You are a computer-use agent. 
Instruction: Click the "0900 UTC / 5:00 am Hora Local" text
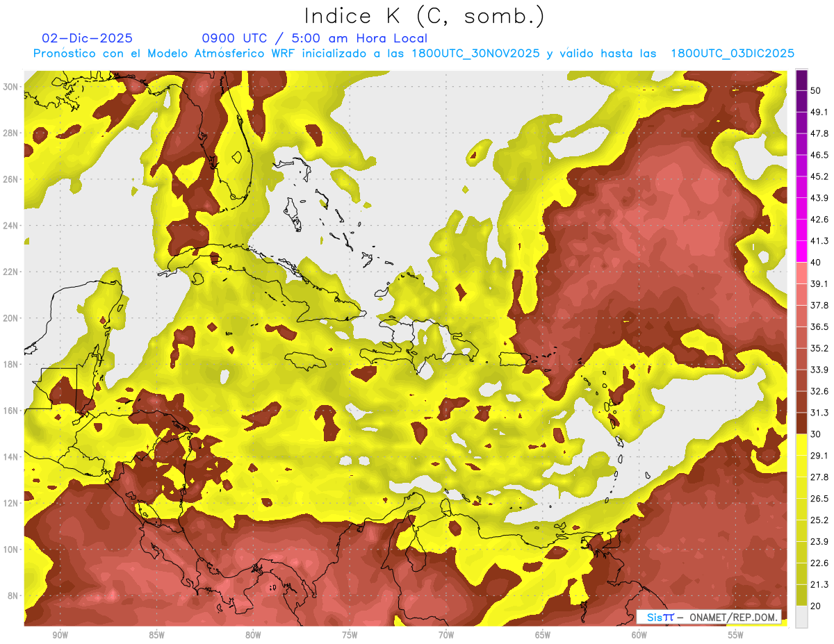point(314,39)
